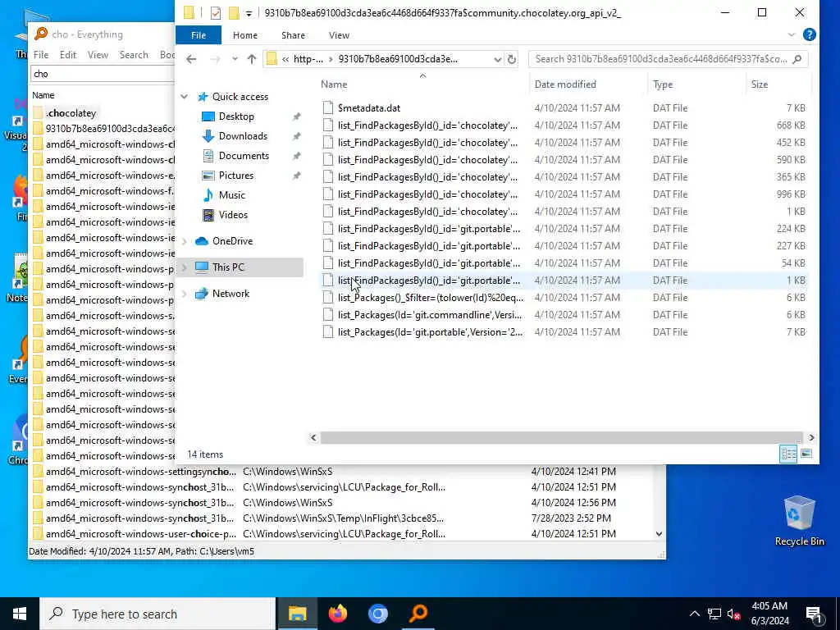Open recent locations dropdown arrow
This screenshot has height=630, width=840.
click(x=235, y=59)
